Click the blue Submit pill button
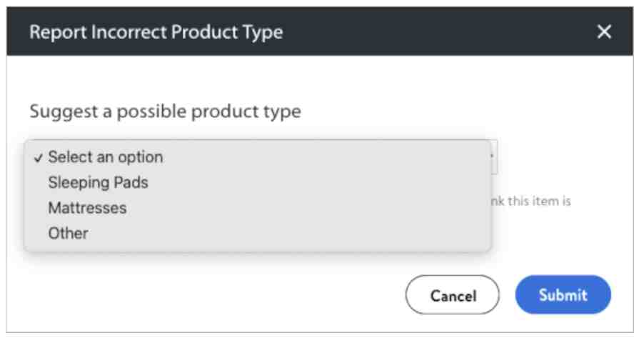This screenshot has height=343, width=644. (x=563, y=294)
